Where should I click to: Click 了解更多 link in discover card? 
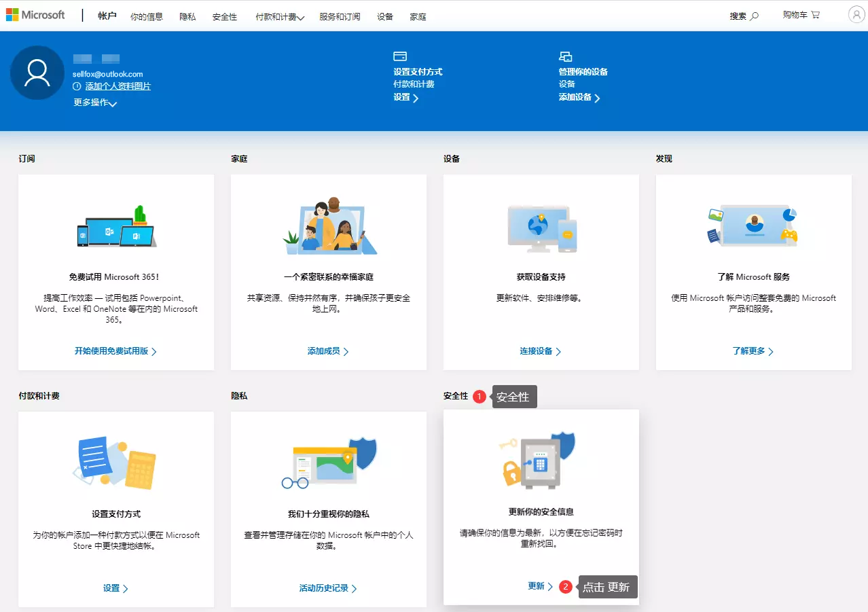(x=753, y=351)
